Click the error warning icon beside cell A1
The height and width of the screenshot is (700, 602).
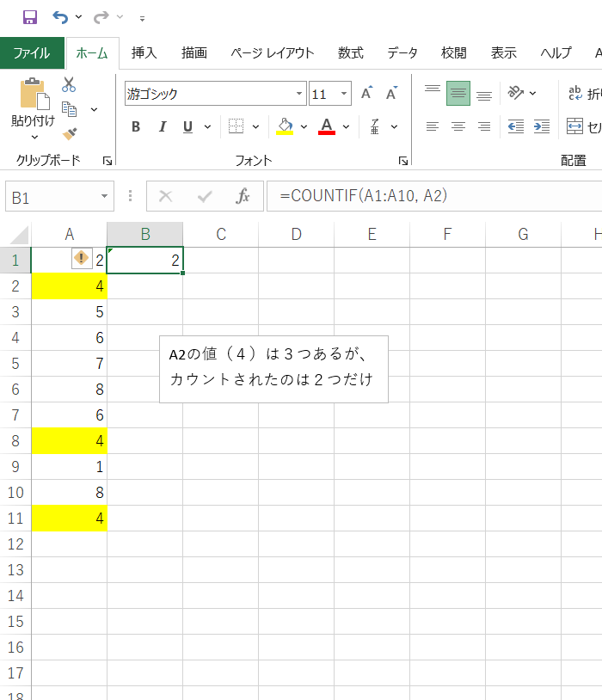click(x=81, y=259)
